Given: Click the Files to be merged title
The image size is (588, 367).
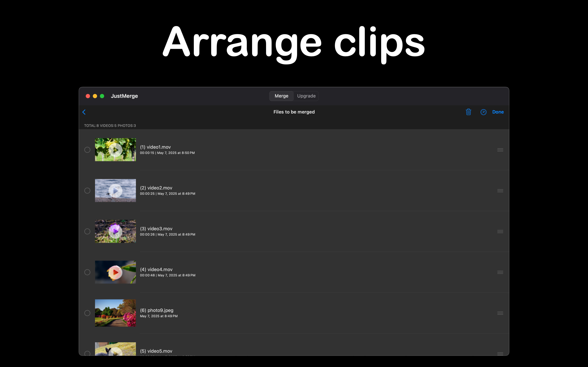Looking at the screenshot, I should tap(294, 112).
